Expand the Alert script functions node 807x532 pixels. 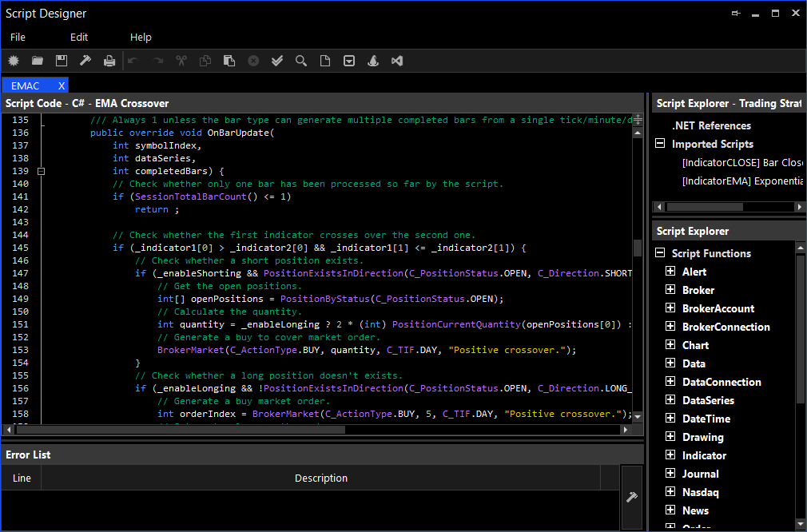[x=670, y=272]
